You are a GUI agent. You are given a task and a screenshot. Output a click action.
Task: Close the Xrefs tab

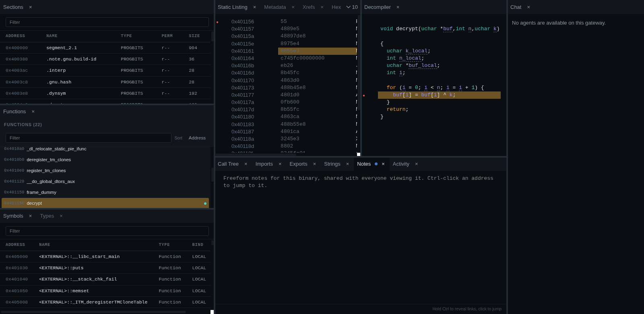322,7
